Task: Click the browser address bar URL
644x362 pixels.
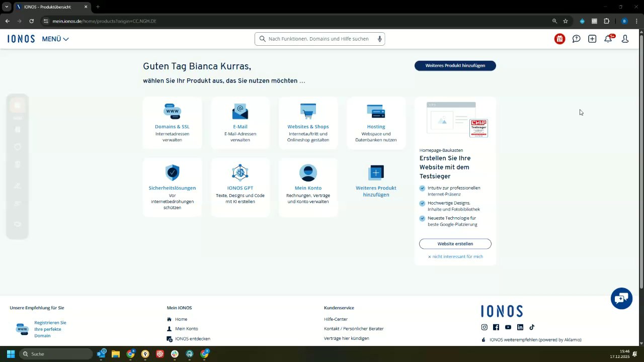Action: (104, 21)
